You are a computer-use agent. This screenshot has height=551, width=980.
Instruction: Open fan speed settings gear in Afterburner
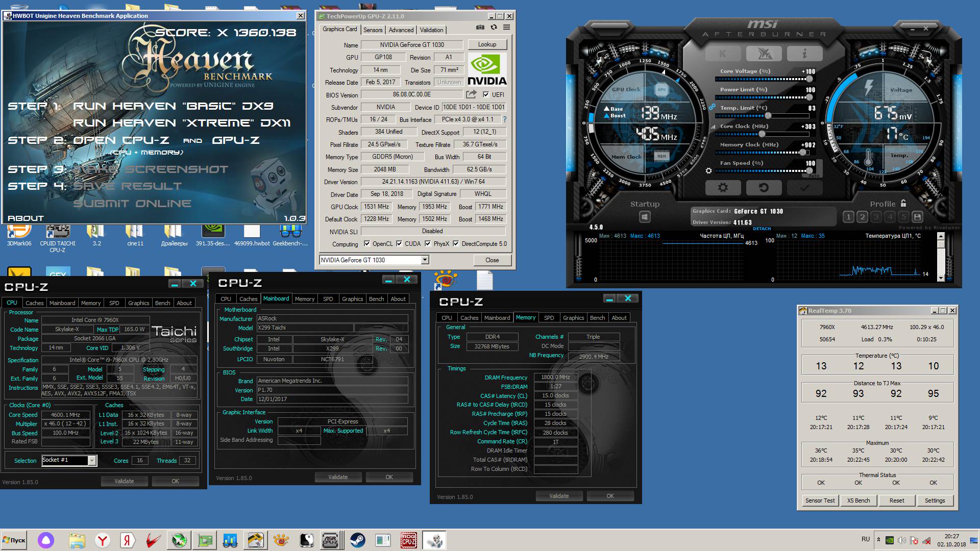[x=708, y=171]
